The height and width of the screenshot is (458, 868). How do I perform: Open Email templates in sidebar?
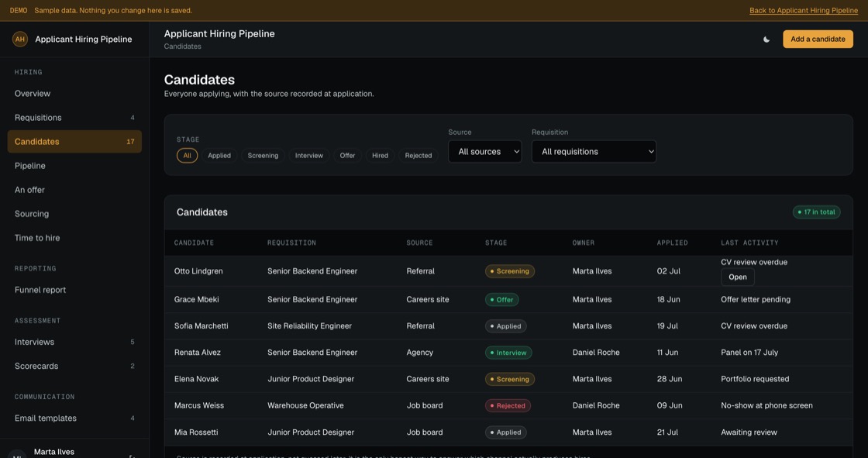74,418
